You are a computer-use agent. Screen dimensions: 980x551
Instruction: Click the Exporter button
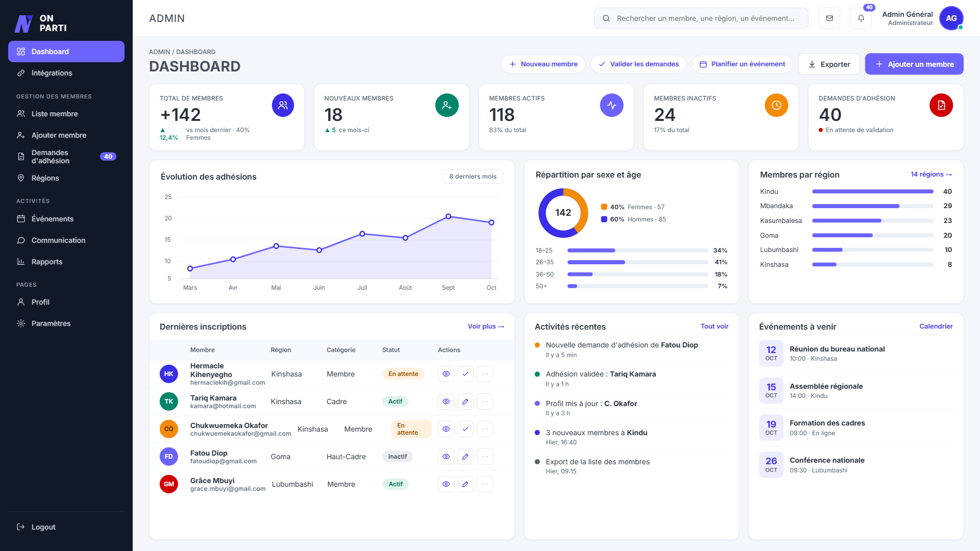829,64
